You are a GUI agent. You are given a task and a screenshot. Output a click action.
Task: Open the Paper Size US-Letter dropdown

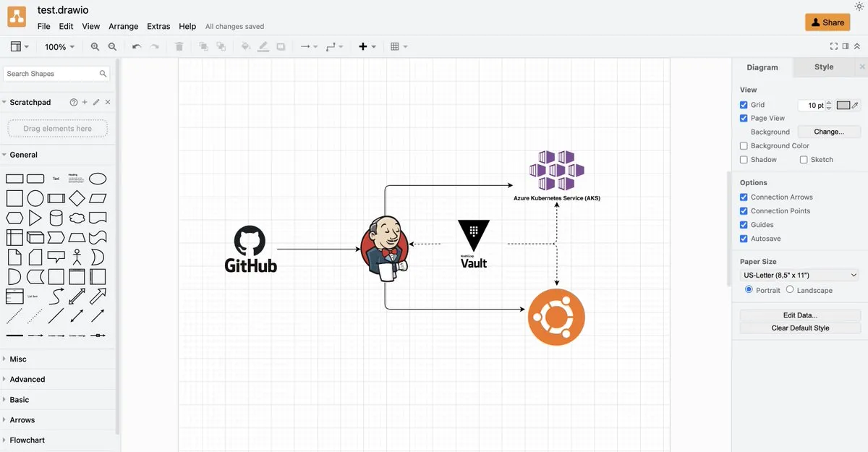799,276
